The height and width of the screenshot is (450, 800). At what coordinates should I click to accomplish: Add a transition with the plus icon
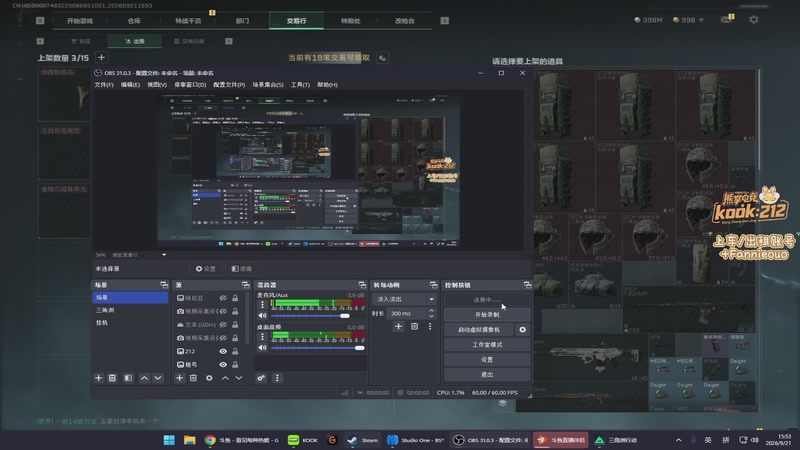point(398,326)
